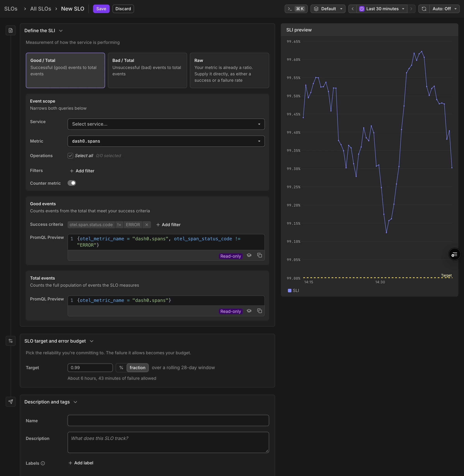Add filter next to Success criteria
This screenshot has width=464, height=476.
coord(168,225)
